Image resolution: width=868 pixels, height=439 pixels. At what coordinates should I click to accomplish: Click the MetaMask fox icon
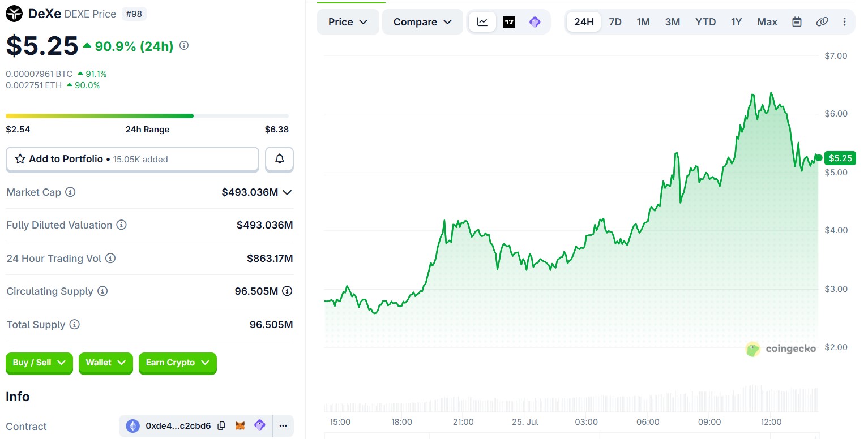pyautogui.click(x=240, y=425)
